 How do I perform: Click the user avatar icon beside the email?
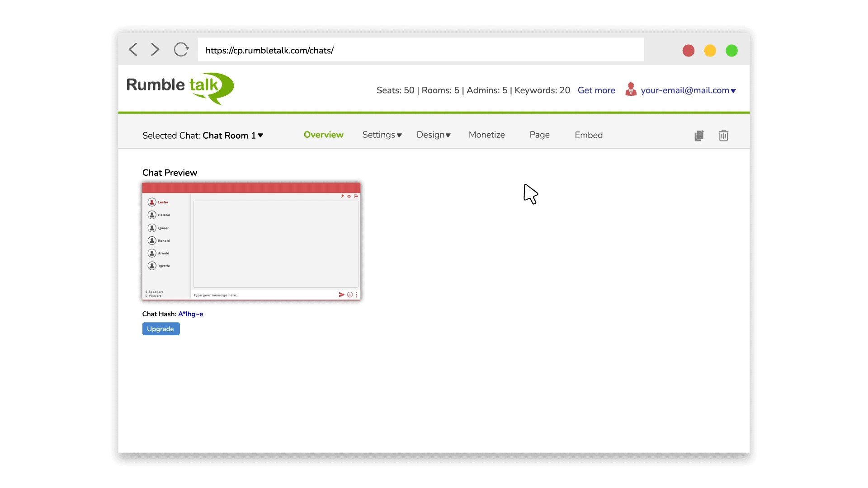point(631,89)
